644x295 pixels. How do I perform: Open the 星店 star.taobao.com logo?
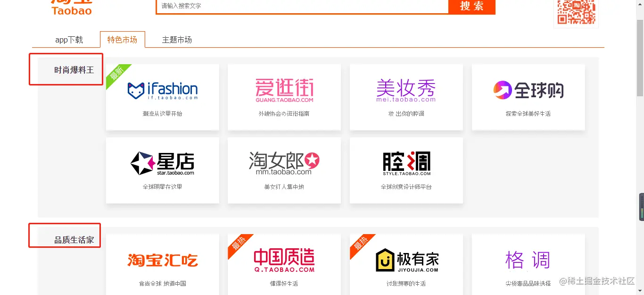(163, 163)
